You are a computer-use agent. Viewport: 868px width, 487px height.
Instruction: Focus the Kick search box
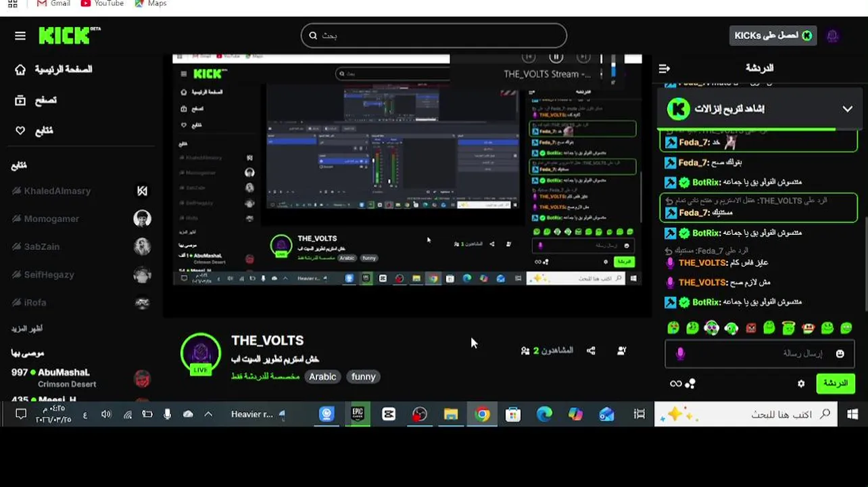tap(434, 36)
